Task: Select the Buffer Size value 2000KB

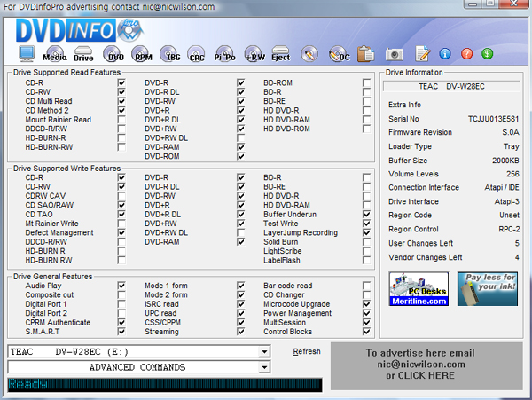Action: [505, 161]
